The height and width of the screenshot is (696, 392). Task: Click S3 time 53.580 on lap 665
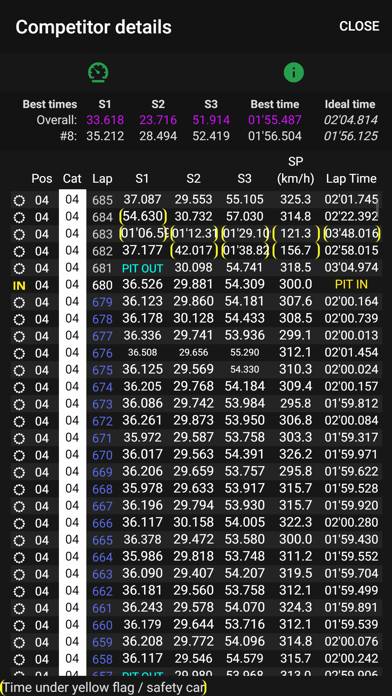click(245, 540)
